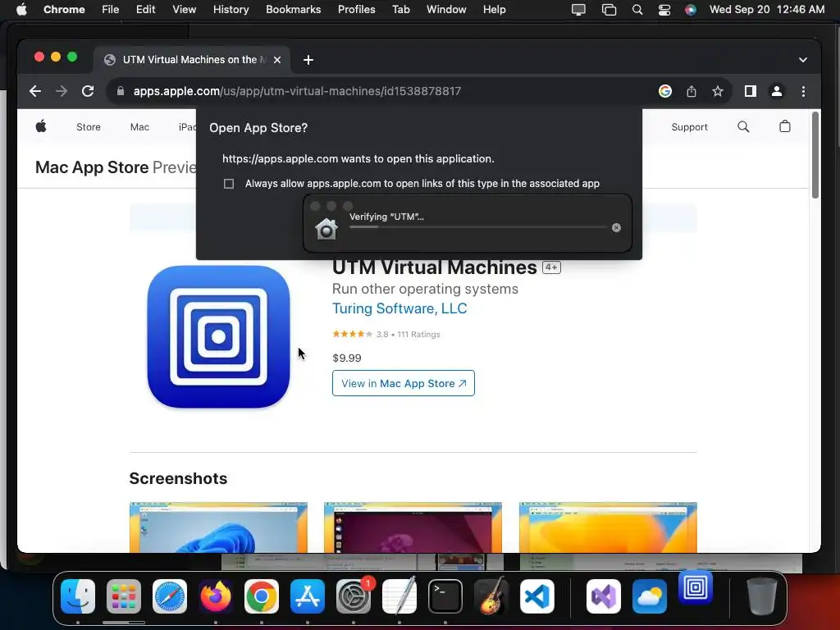Open the UTM icon in the Dock
Image resolution: width=840 pixels, height=630 pixels.
point(696,587)
